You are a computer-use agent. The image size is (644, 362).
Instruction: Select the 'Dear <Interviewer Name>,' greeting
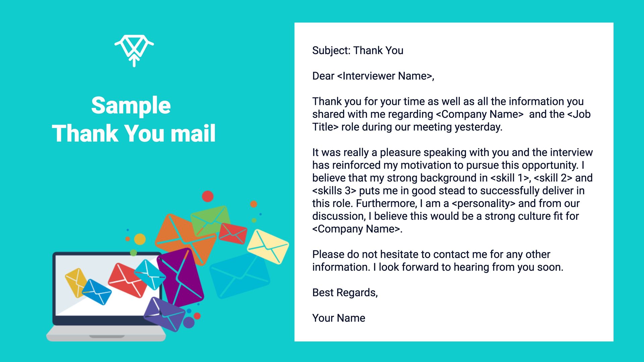(373, 76)
